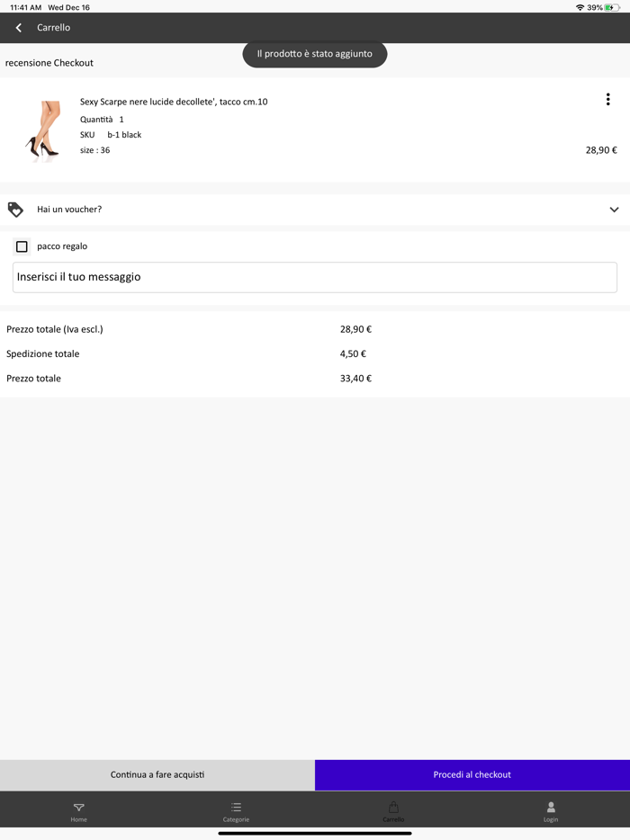Tap the voucher price tag icon
The height and width of the screenshot is (840, 630).
15,210
